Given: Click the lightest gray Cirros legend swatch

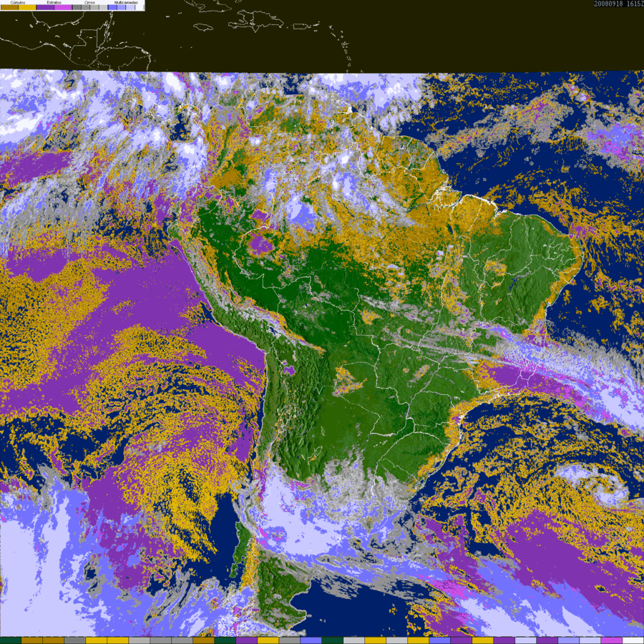Looking at the screenshot, I should (103, 7).
